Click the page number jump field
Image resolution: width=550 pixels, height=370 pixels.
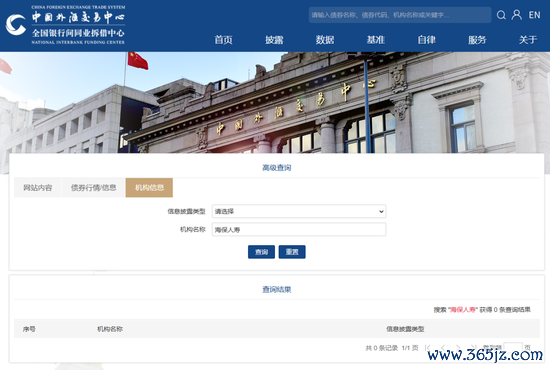pos(513,347)
